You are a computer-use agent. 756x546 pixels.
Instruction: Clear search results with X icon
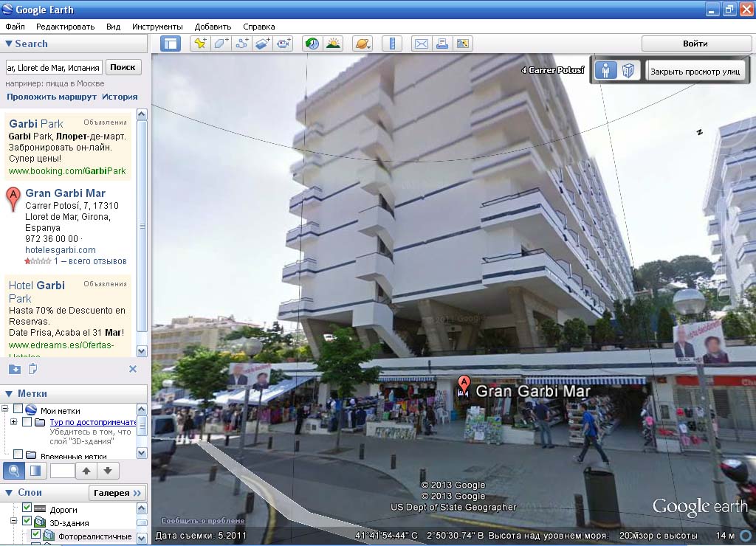[133, 369]
